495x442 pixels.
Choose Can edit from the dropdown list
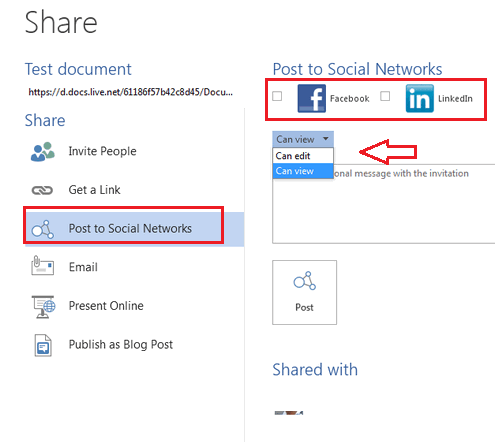[303, 156]
